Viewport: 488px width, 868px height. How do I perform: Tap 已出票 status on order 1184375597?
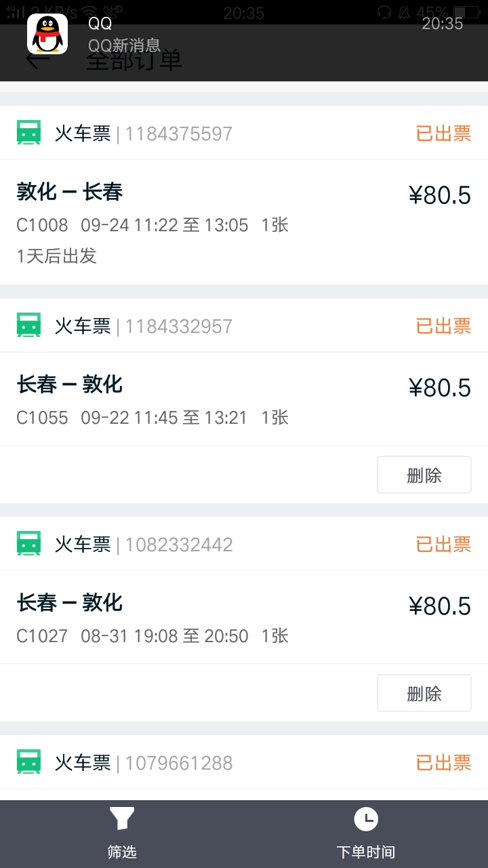[443, 134]
